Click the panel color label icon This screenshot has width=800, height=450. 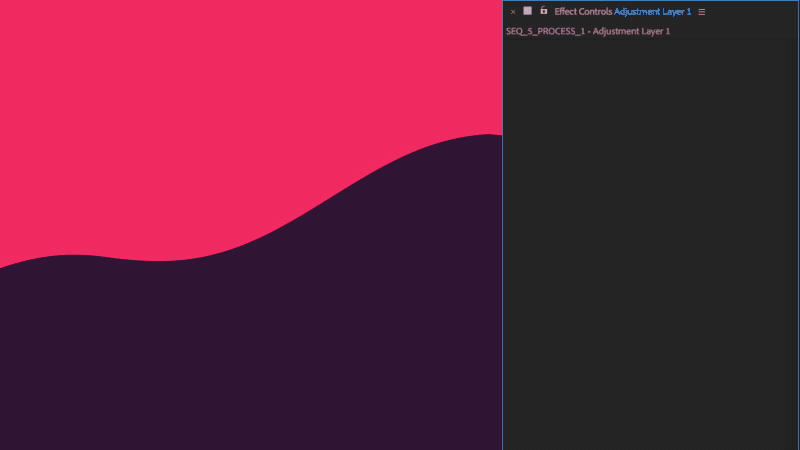(x=528, y=11)
